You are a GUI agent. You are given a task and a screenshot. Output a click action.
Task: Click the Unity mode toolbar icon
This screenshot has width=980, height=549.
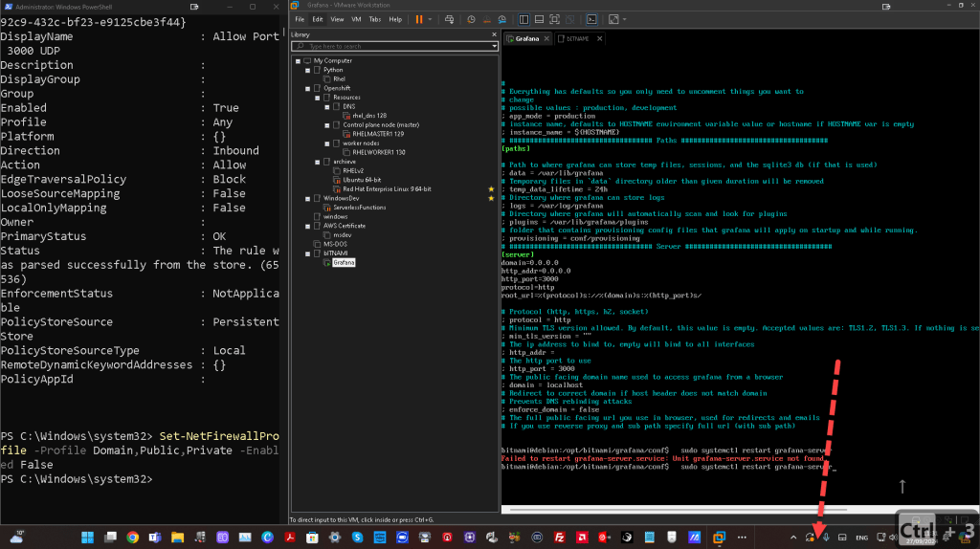tap(569, 19)
